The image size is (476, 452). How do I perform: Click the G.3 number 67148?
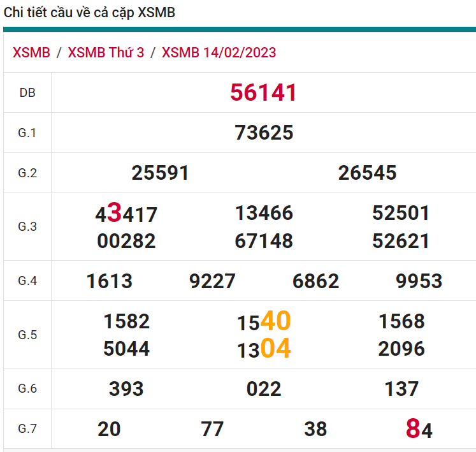tap(264, 241)
